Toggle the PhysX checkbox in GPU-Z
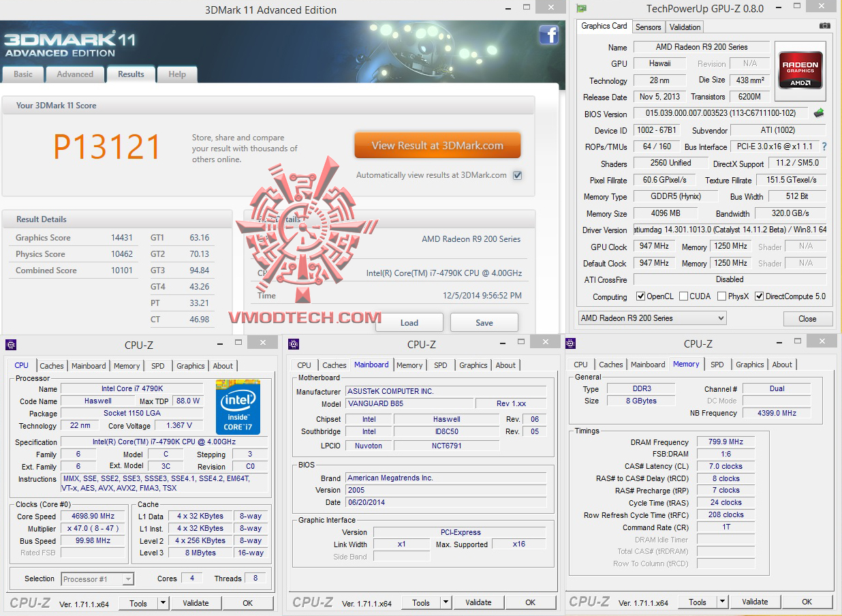This screenshot has height=616, width=842. 722,296
